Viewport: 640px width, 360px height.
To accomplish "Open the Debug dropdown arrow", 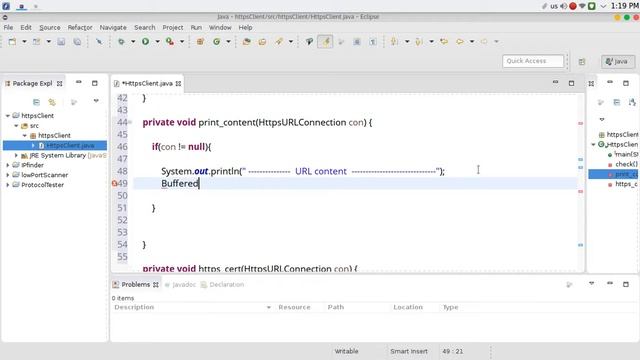I will point(133,42).
